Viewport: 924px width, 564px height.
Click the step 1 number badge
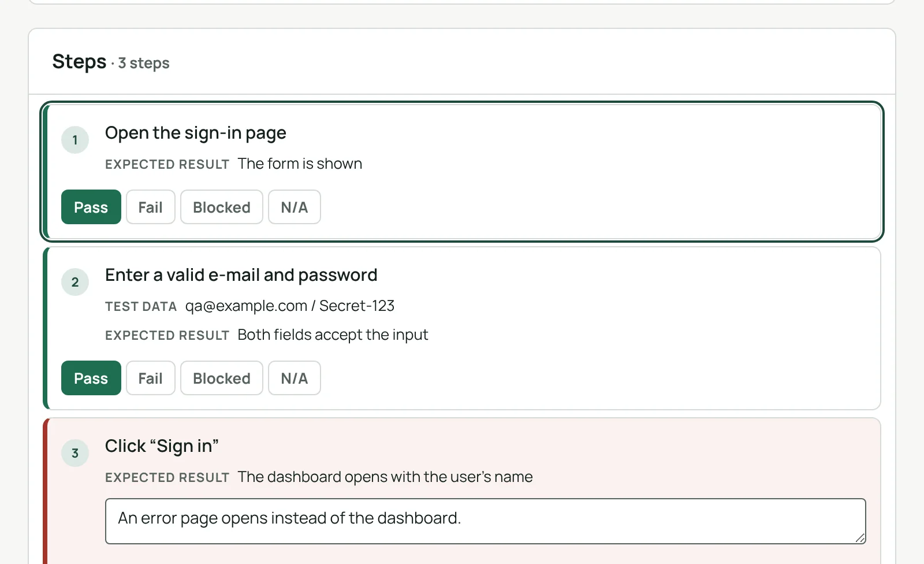(75, 140)
